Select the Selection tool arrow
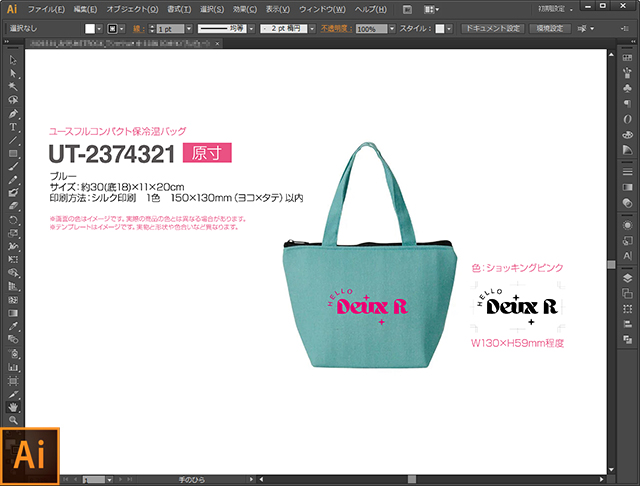 click(x=13, y=60)
